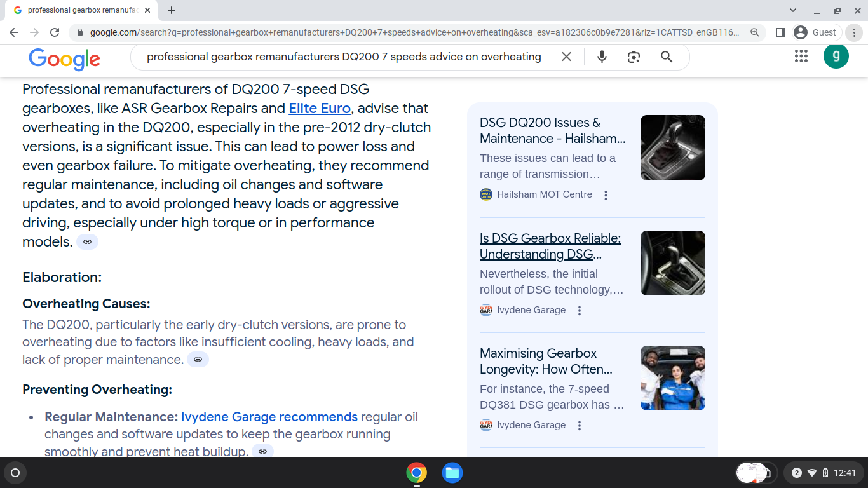
Task: Click the 'Preventing Overheating:' heading
Action: [x=97, y=390]
